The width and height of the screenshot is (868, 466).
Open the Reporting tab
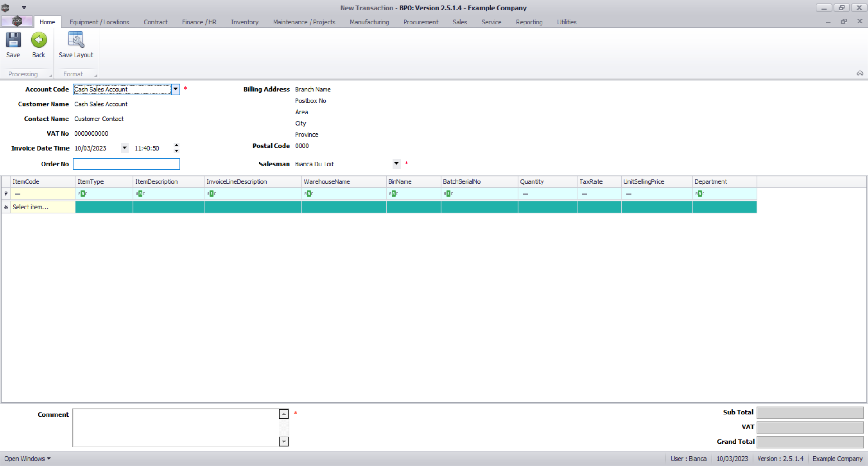point(529,22)
